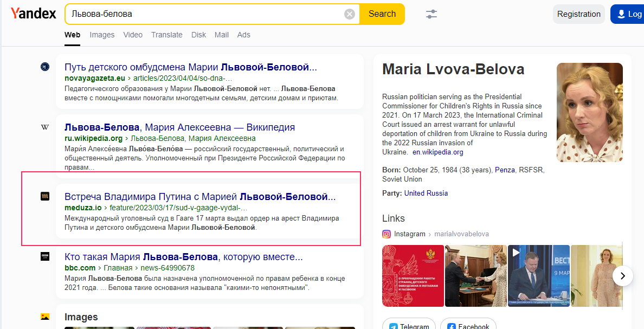Image resolution: width=644 pixels, height=329 pixels.
Task: Clear the search field with X icon
Action: coord(350,14)
